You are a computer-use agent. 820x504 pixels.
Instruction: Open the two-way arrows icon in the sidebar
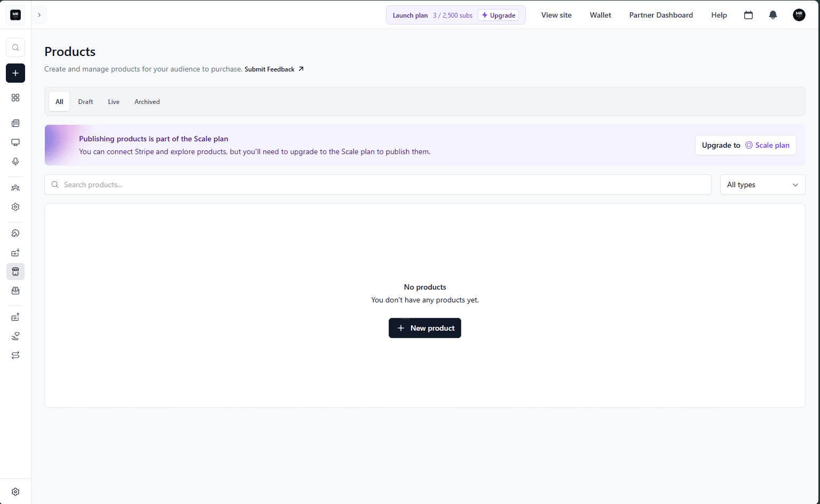[x=15, y=355]
